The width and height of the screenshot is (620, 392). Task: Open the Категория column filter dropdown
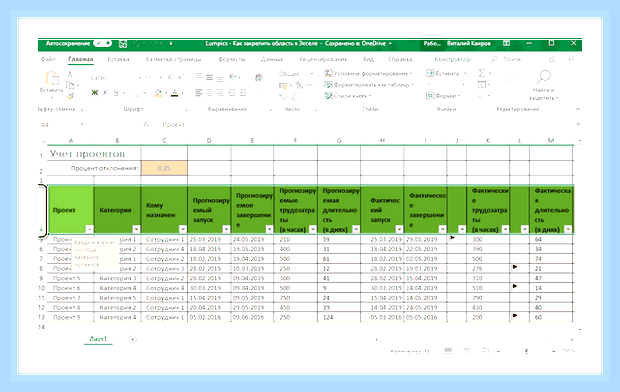pyautogui.click(x=136, y=229)
